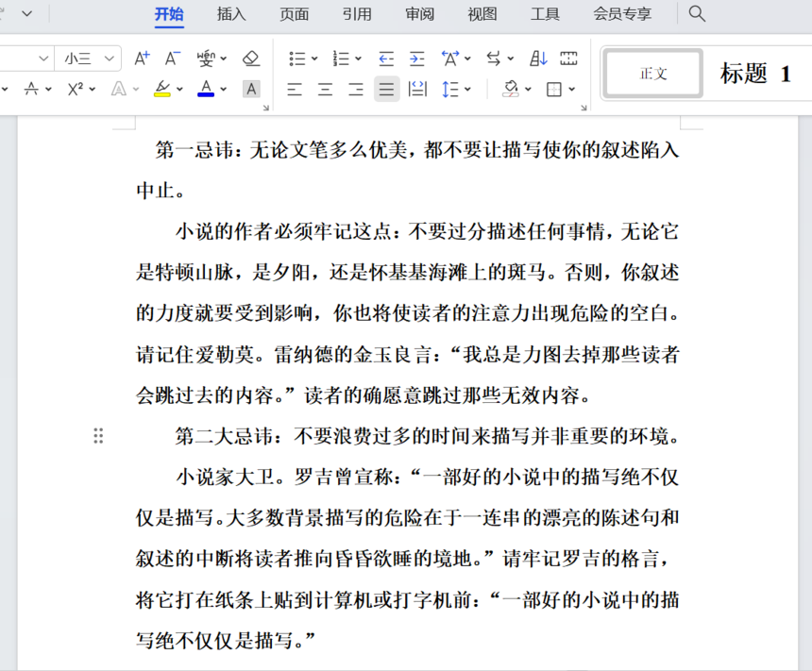Decrease paragraph indent
Screen dimensions: 812x671
point(386,59)
